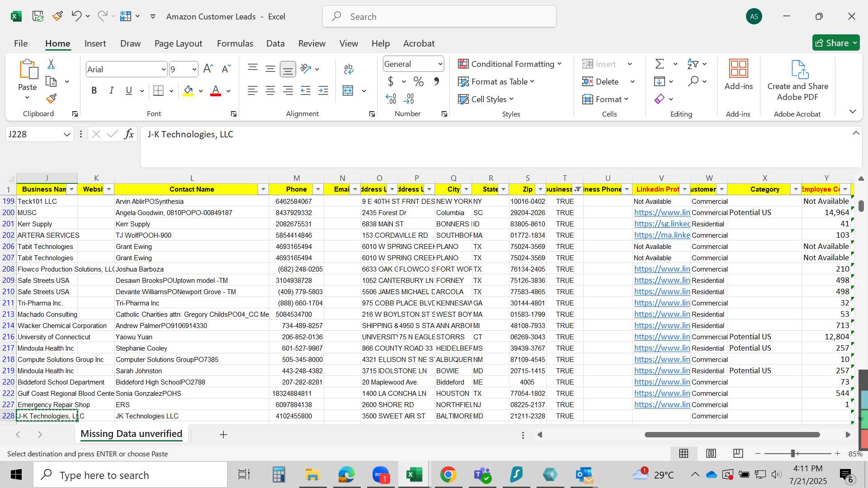Apply Borders to the selection
The width and height of the screenshot is (868, 488).
158,90
